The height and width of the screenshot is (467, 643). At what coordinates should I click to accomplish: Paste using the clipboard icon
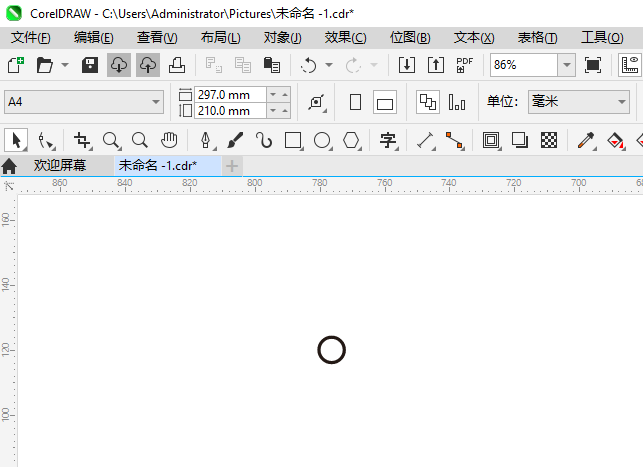[x=271, y=65]
